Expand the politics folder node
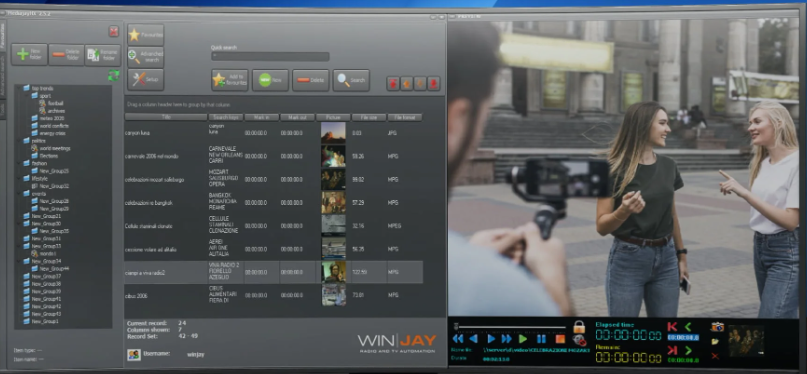 tap(20, 140)
